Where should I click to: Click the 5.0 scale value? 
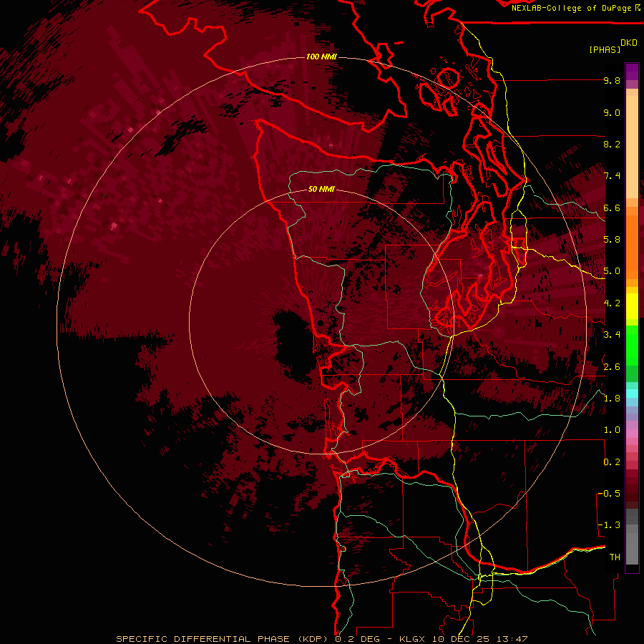tap(612, 271)
